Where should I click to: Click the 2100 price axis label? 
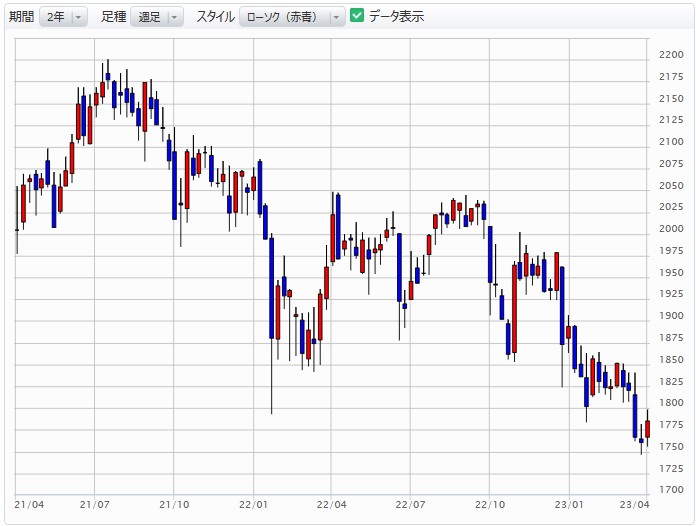pos(671,142)
